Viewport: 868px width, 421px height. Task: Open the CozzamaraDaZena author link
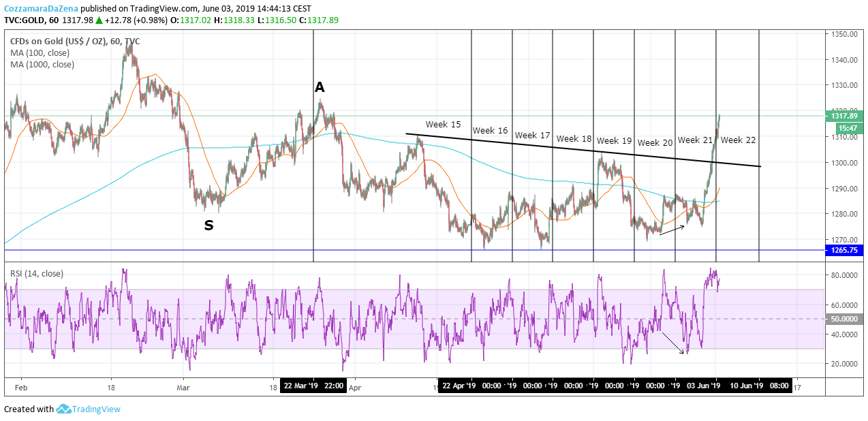(x=40, y=9)
